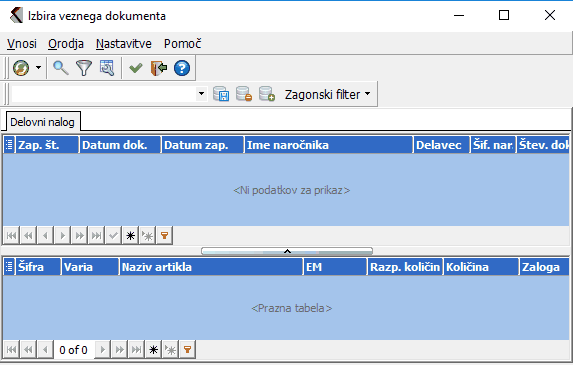The image size is (573, 365).
Task: Click lower grid bookmark asterisk button
Action: coord(153,350)
